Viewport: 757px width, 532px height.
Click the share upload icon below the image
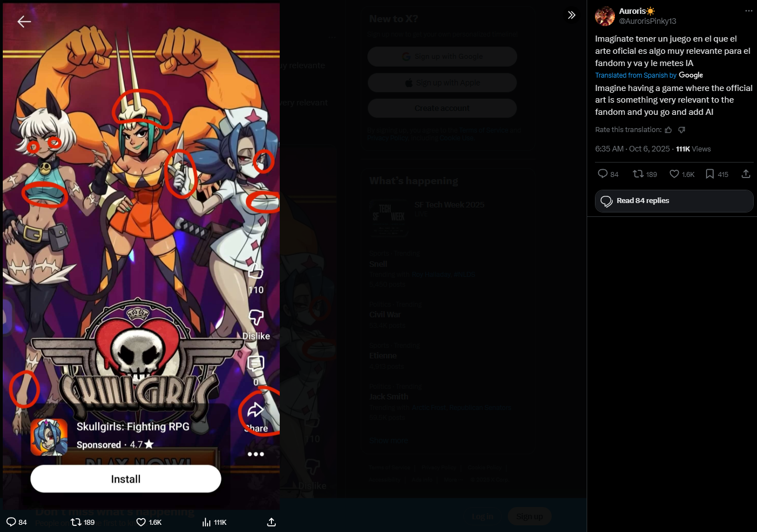pos(271,522)
